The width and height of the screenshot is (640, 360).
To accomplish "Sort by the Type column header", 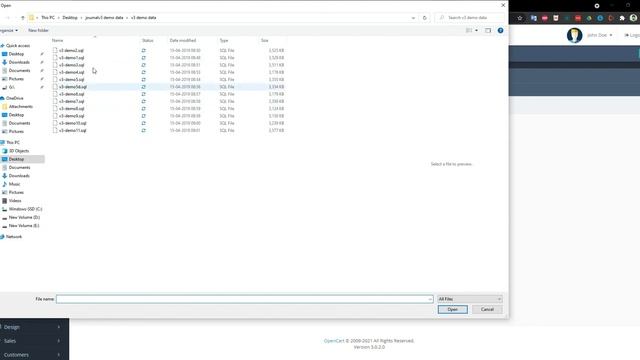I will click(224, 40).
